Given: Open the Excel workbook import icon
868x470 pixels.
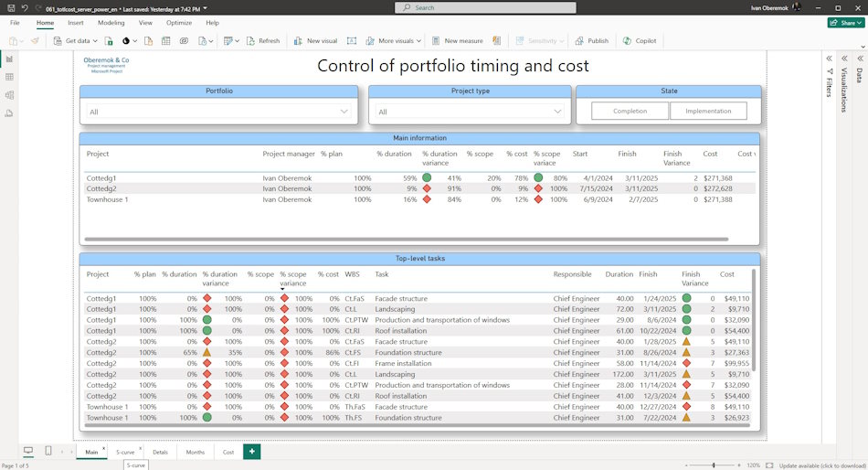Looking at the screenshot, I should point(109,40).
